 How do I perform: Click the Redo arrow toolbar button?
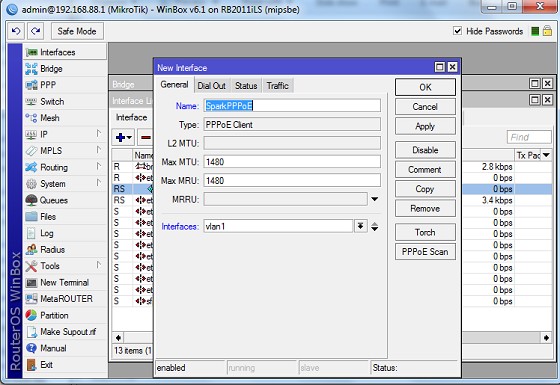pos(35,31)
